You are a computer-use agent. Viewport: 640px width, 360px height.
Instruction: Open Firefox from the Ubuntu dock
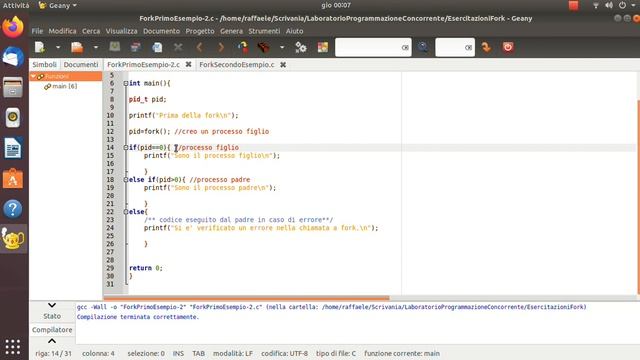(13, 27)
